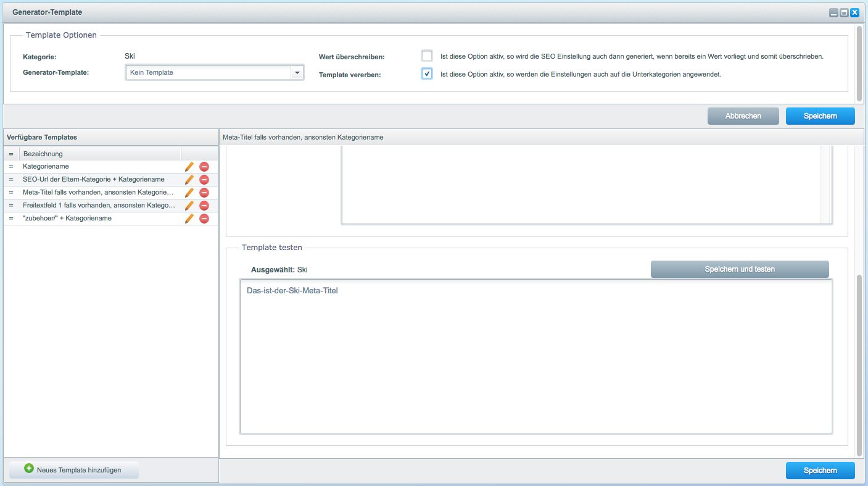Click the test result text area

[x=535, y=357]
